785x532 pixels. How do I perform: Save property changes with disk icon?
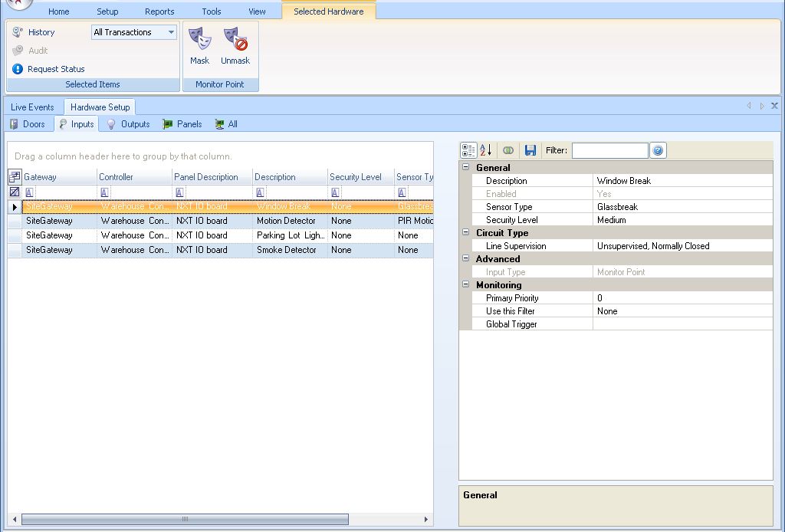[x=530, y=150]
